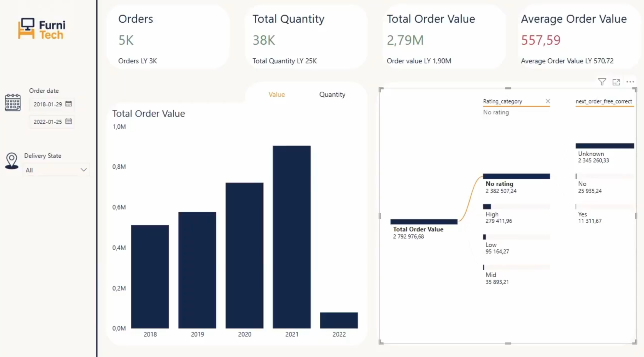
Task: Select the Value tab
Action: tap(276, 94)
